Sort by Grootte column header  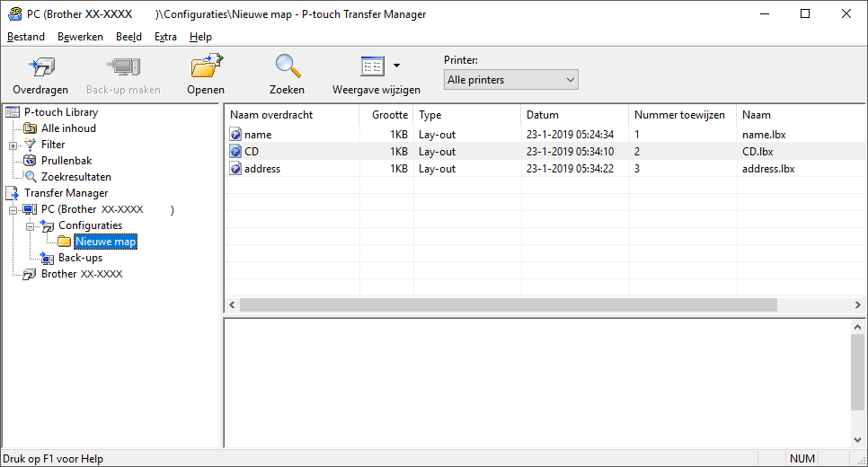385,115
